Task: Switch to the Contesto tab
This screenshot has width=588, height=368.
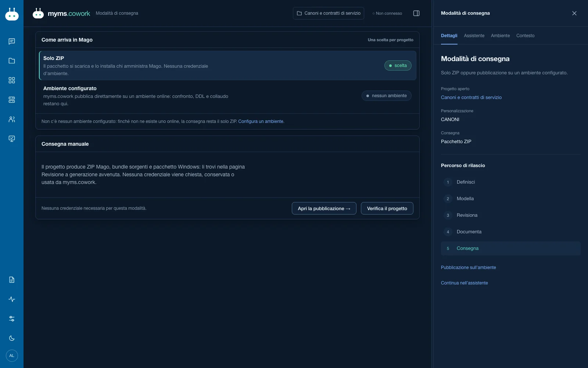Action: click(x=525, y=36)
